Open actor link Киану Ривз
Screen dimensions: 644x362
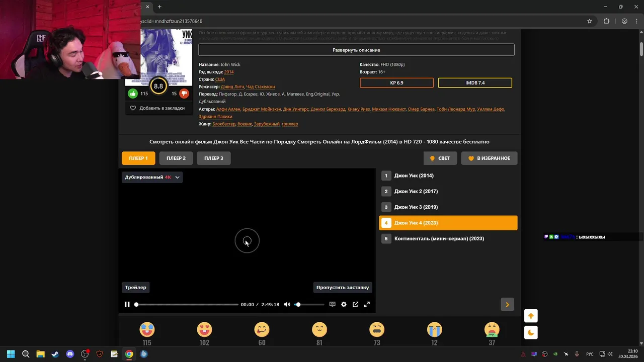(x=358, y=109)
